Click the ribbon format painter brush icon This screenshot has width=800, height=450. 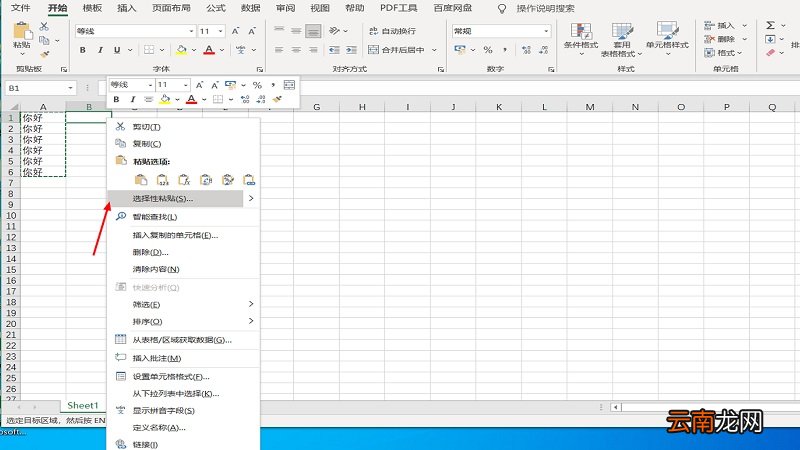pyautogui.click(x=45, y=54)
